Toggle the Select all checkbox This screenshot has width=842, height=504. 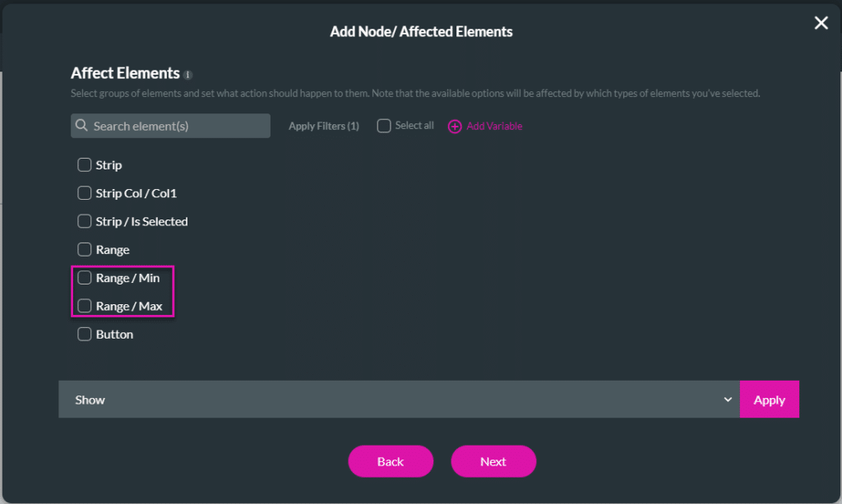coord(384,126)
